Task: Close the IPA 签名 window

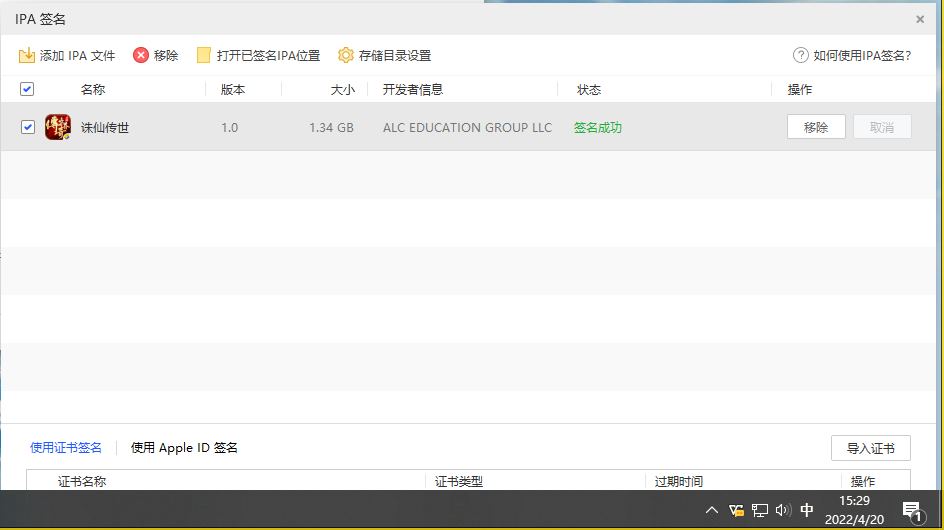Action: (920, 19)
